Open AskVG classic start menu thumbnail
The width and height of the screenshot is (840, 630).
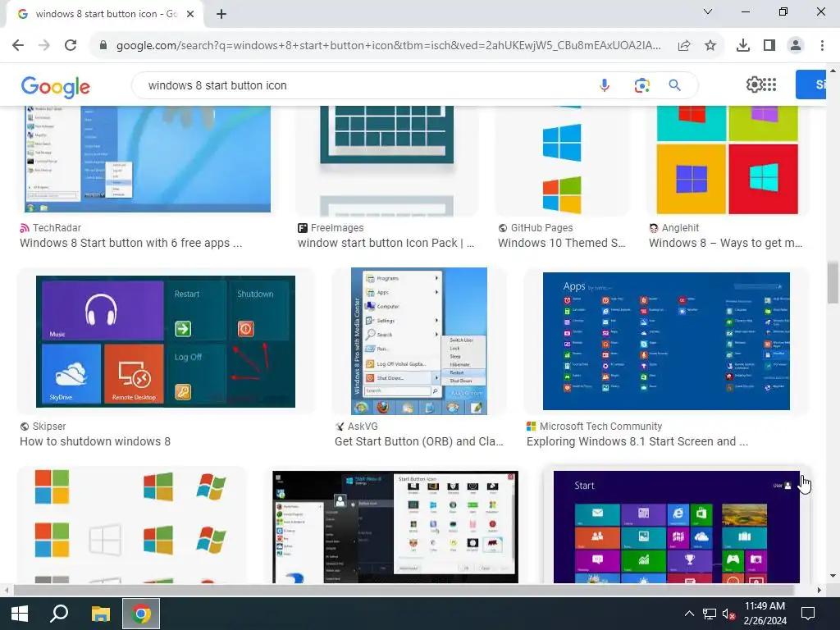pyautogui.click(x=419, y=341)
